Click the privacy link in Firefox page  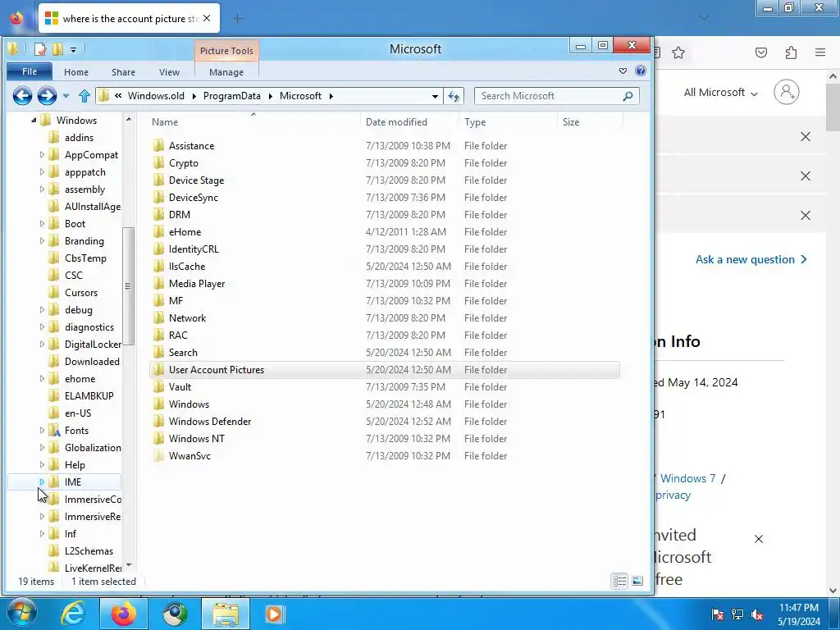coord(673,495)
